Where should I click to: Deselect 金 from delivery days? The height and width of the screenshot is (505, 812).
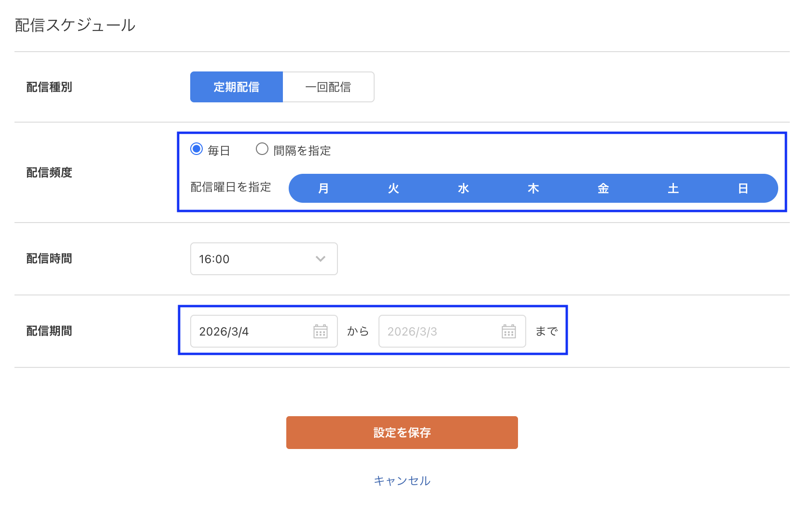coord(602,188)
